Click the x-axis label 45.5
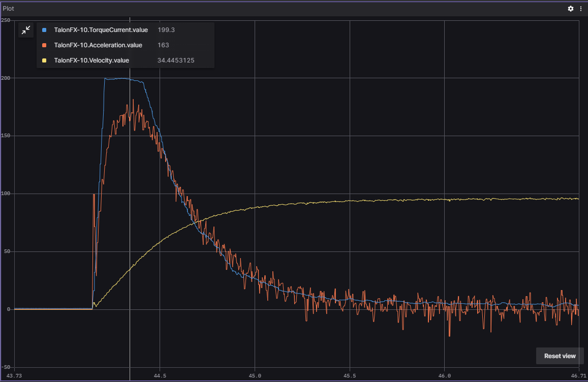Image resolution: width=588 pixels, height=382 pixels. (350, 375)
